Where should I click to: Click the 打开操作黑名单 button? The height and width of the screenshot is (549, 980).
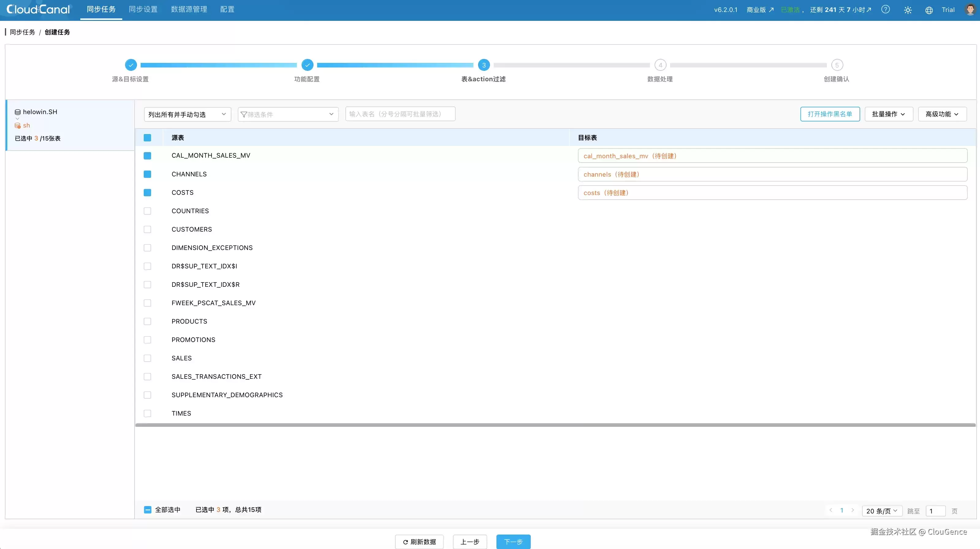[830, 114]
